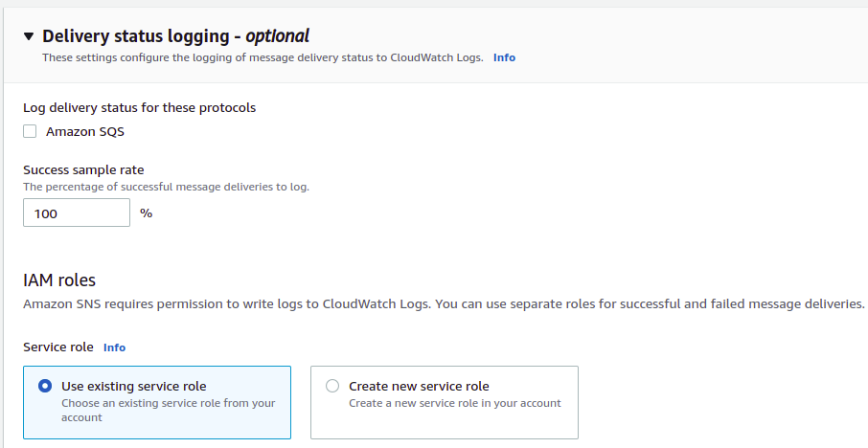Tick the Amazon SQS checkbox
This screenshot has height=448, width=868.
click(x=30, y=132)
